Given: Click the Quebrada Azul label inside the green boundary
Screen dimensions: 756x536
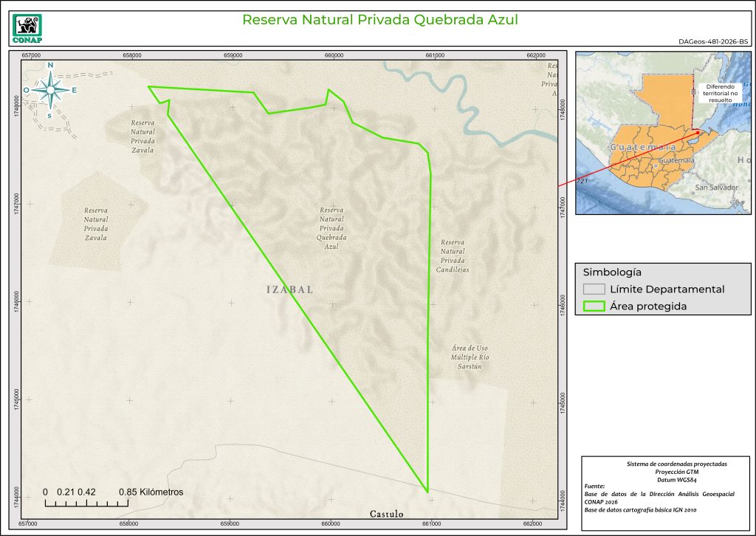Looking at the screenshot, I should pos(331,228).
